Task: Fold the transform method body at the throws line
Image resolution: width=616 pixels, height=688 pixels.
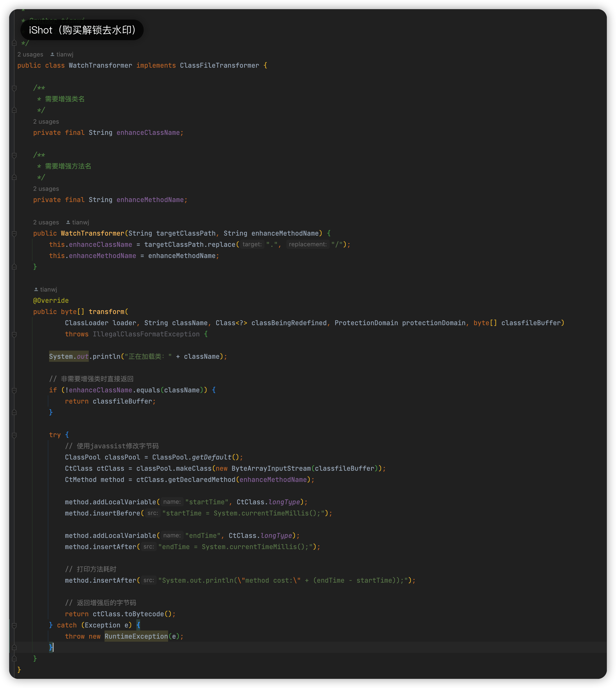Action: 14,335
